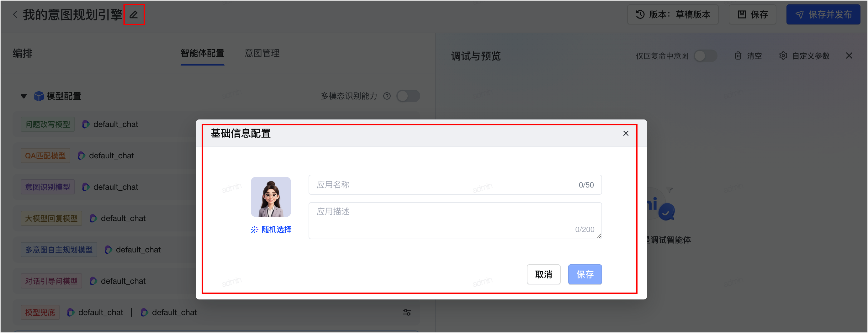This screenshot has height=333, width=868.
Task: Click the model icon beside 对话引导问模型
Action: 93,281
